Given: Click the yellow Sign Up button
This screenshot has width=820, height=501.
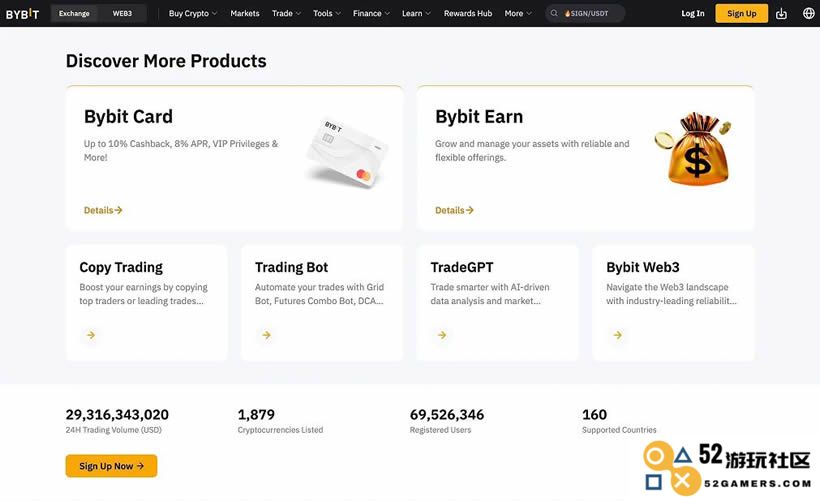Looking at the screenshot, I should 742,14.
